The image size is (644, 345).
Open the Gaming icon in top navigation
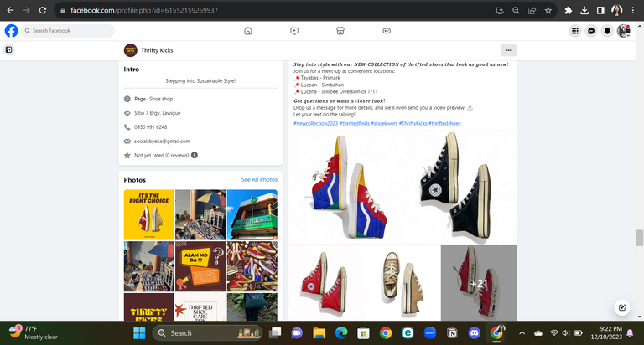click(387, 31)
